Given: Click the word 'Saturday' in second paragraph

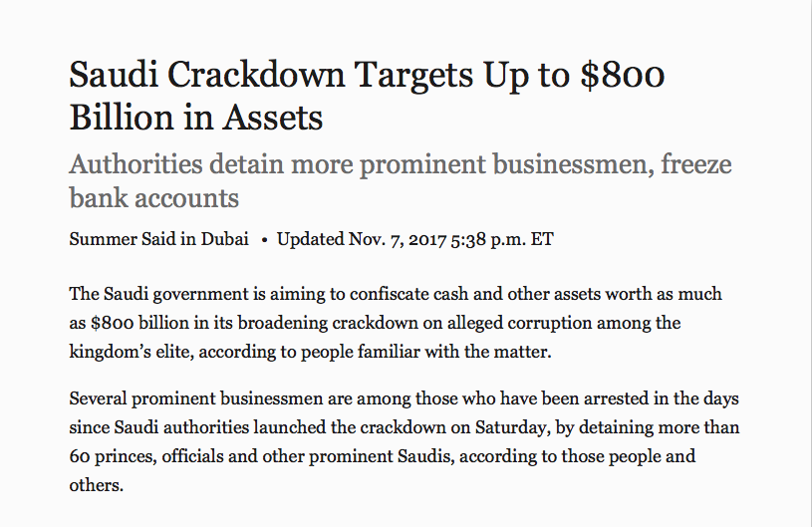Looking at the screenshot, I should click(512, 428).
